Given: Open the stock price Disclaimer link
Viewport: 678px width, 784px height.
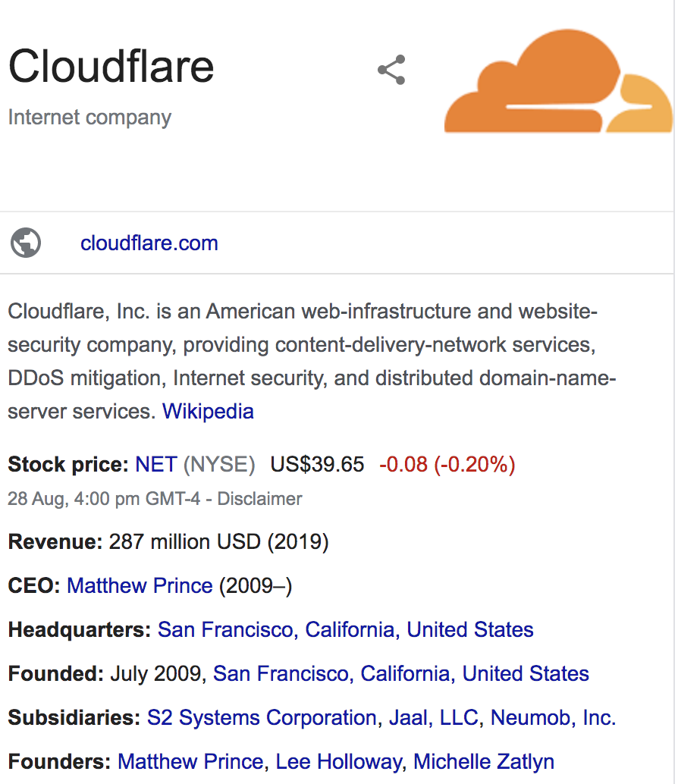Looking at the screenshot, I should tap(259, 499).
